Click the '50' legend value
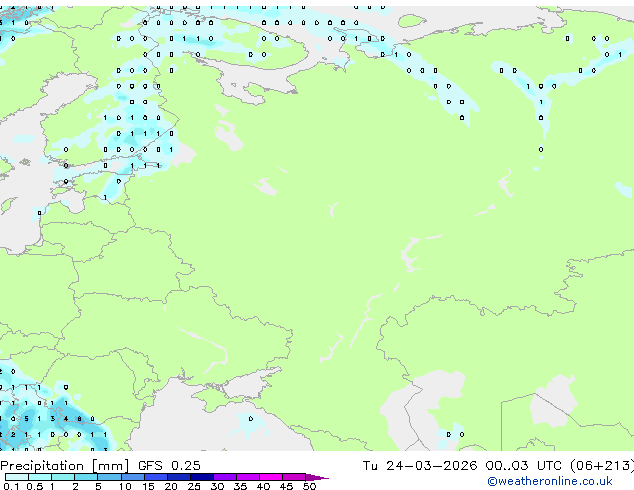634x490 pixels. (x=309, y=486)
